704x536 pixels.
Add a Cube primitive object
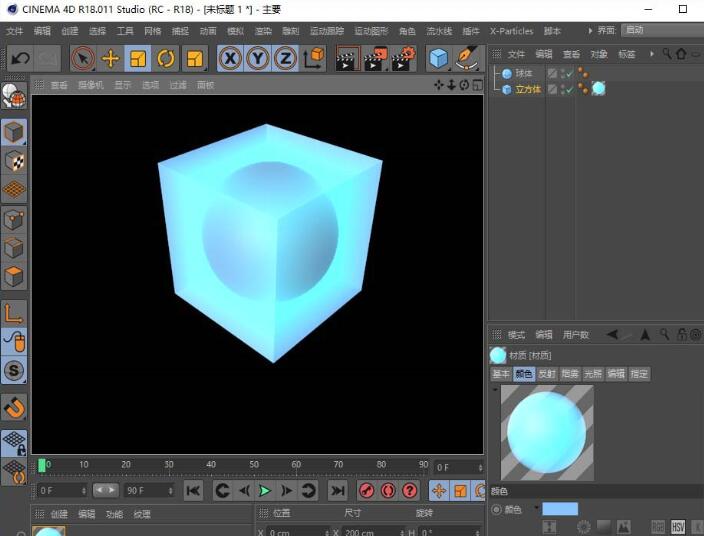[438, 59]
